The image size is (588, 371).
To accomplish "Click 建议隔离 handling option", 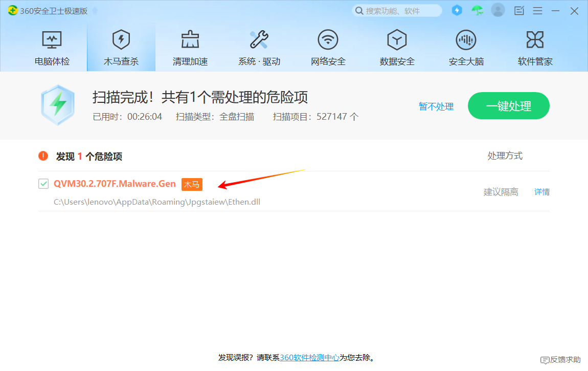I will point(501,192).
